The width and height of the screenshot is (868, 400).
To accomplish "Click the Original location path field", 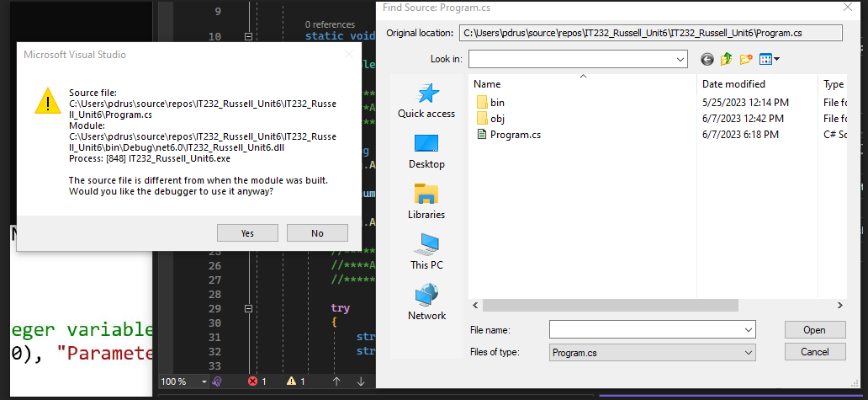I will click(650, 33).
